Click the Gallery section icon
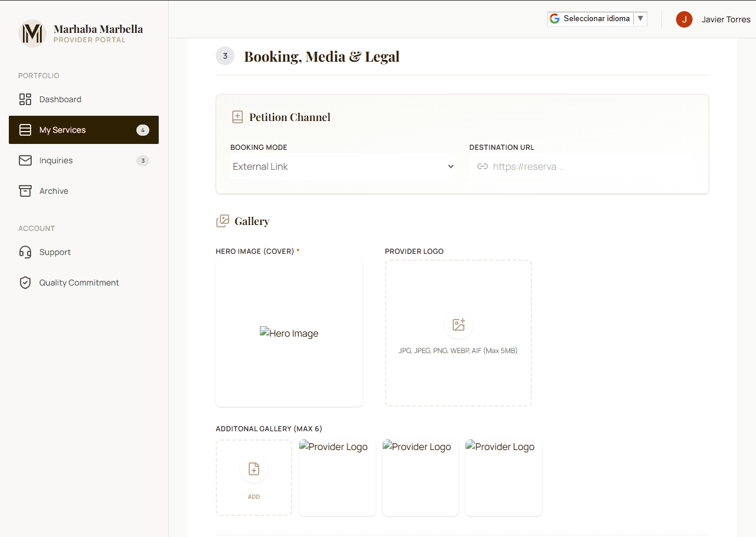Screen dimensions: 756x537 [x=223, y=221]
